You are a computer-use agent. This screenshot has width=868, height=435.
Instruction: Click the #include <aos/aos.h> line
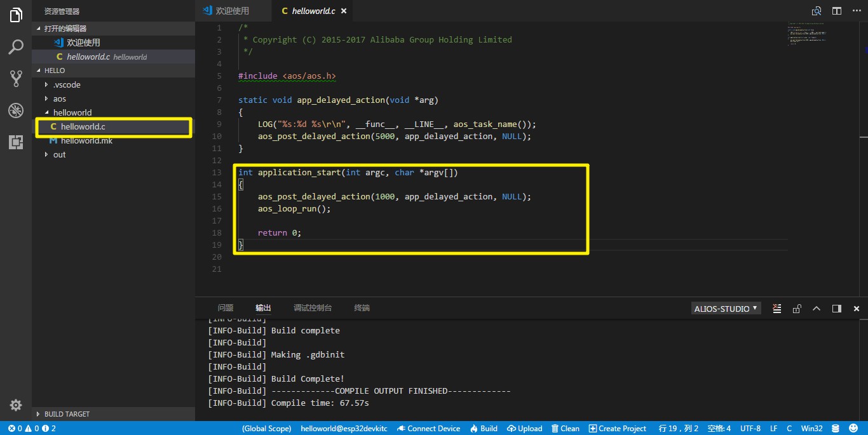[287, 76]
